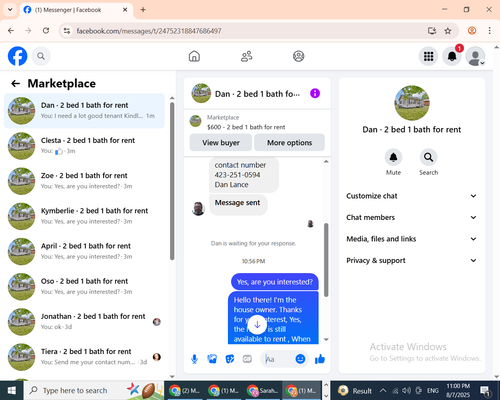Click More options button

pyautogui.click(x=289, y=143)
